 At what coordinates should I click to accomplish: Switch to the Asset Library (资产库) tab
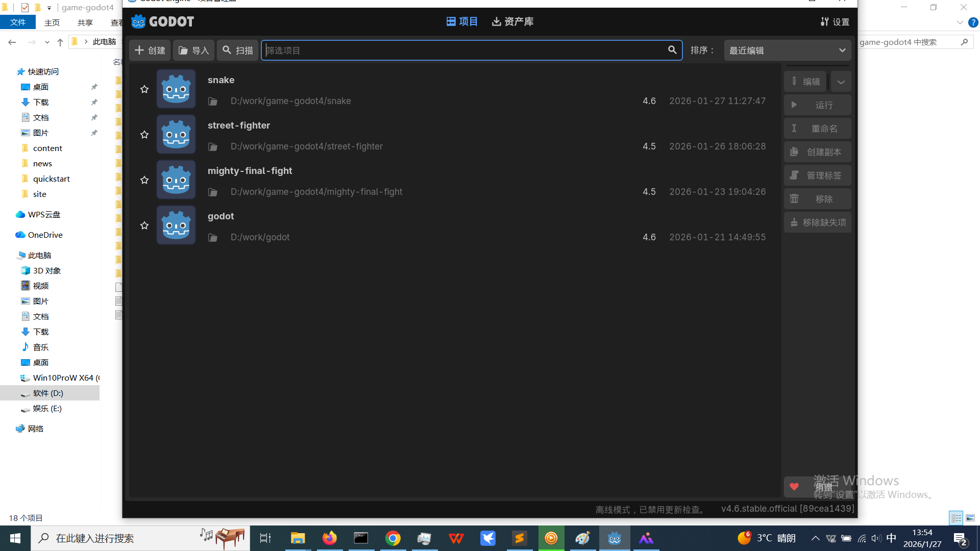click(x=512, y=21)
